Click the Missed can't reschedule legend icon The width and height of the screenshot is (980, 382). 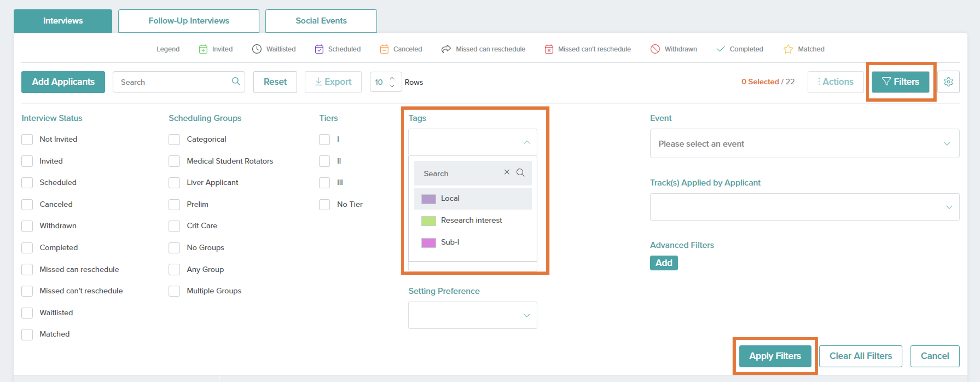coord(549,49)
